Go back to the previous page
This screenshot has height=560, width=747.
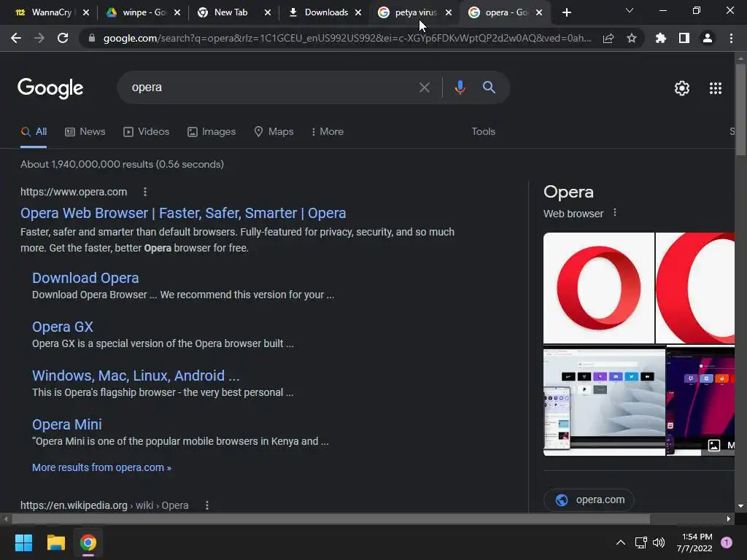[x=16, y=38]
